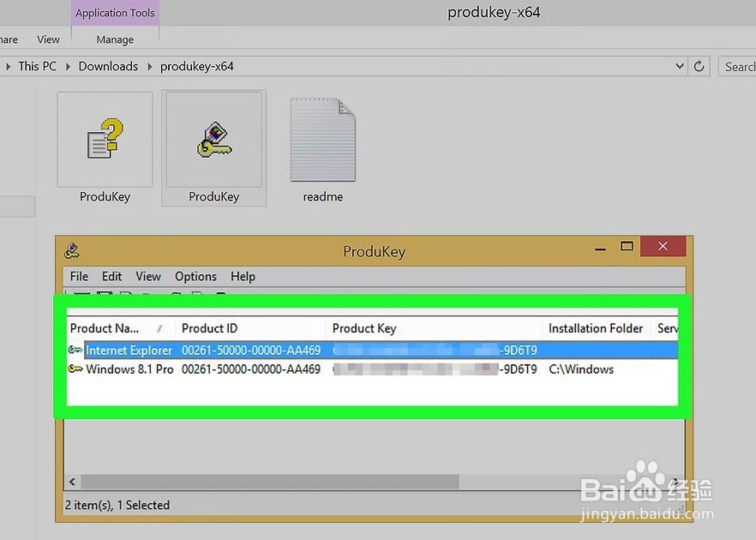Click the scroll left arrow in ProduKey
This screenshot has height=540, width=756.
(x=72, y=481)
